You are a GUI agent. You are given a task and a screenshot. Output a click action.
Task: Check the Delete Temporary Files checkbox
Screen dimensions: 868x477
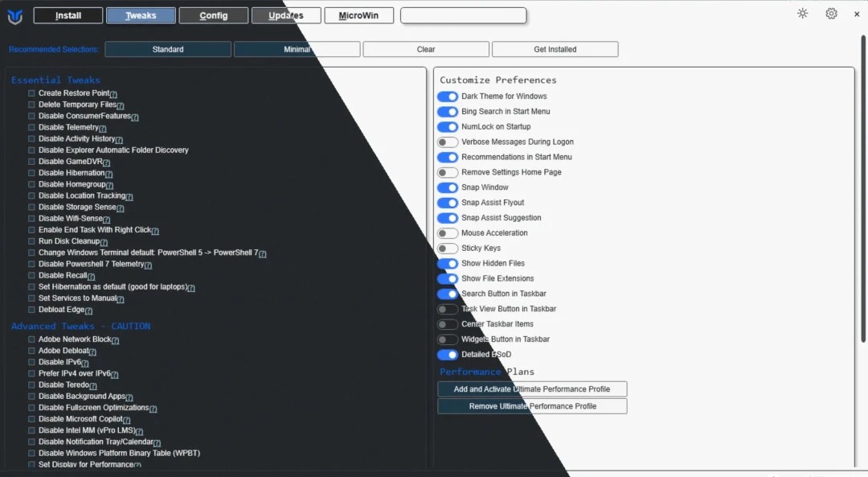tap(32, 105)
